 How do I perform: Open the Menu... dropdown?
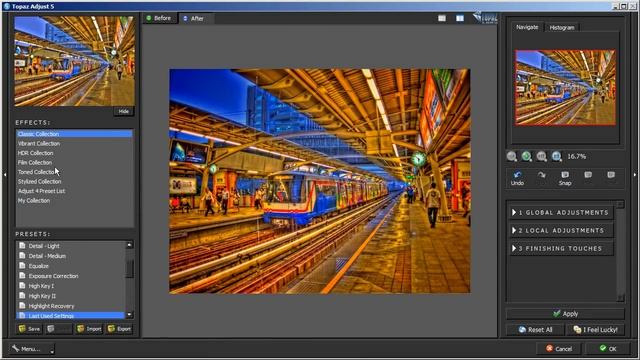coord(32,349)
